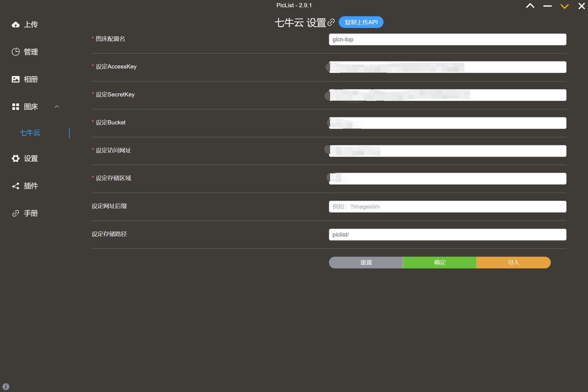Click the 复制上传API button
588x392 pixels.
(x=361, y=22)
